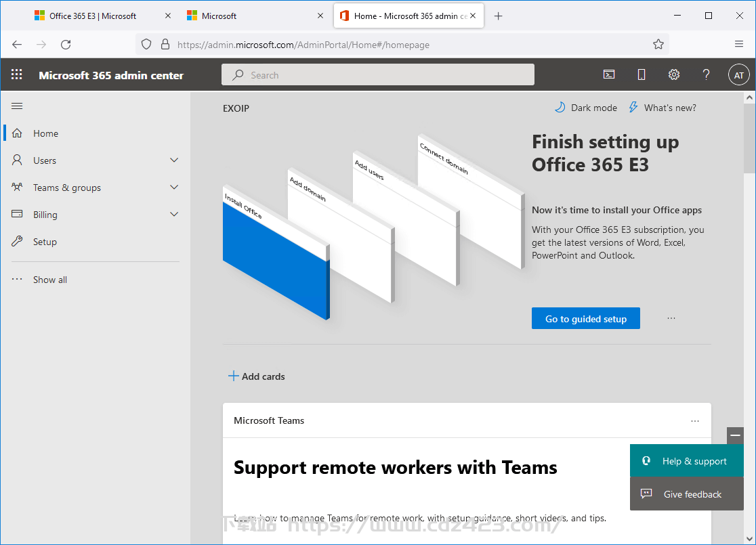Click the Microsoft Teams card title
This screenshot has height=545, width=756.
click(269, 420)
